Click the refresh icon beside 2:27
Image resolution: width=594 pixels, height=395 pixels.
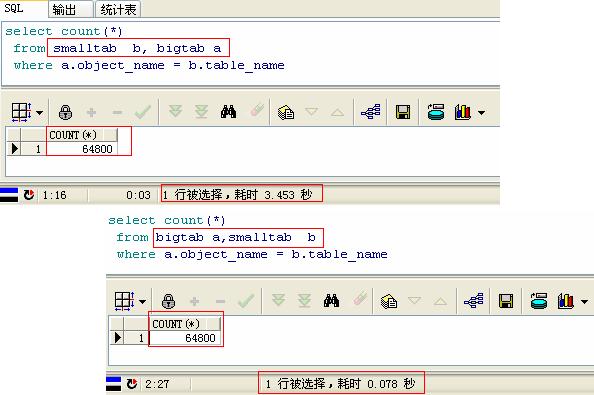pos(132,384)
